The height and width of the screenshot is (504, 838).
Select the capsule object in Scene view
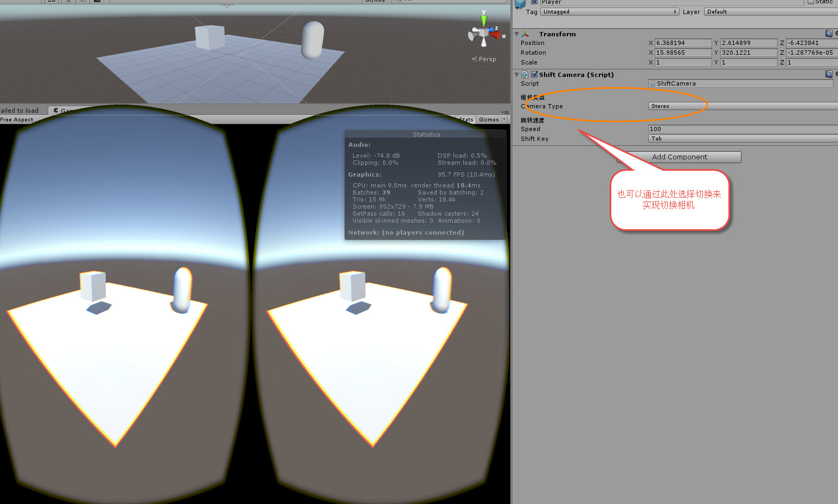(312, 40)
